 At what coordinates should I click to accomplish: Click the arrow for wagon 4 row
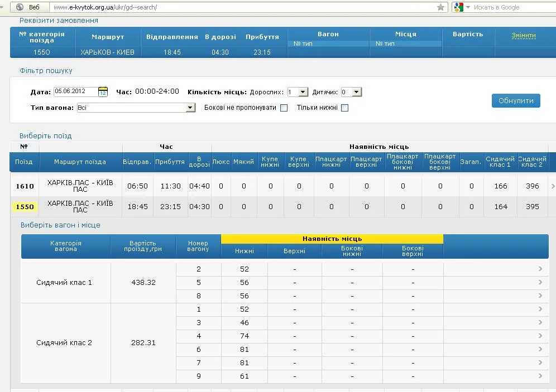(x=540, y=336)
